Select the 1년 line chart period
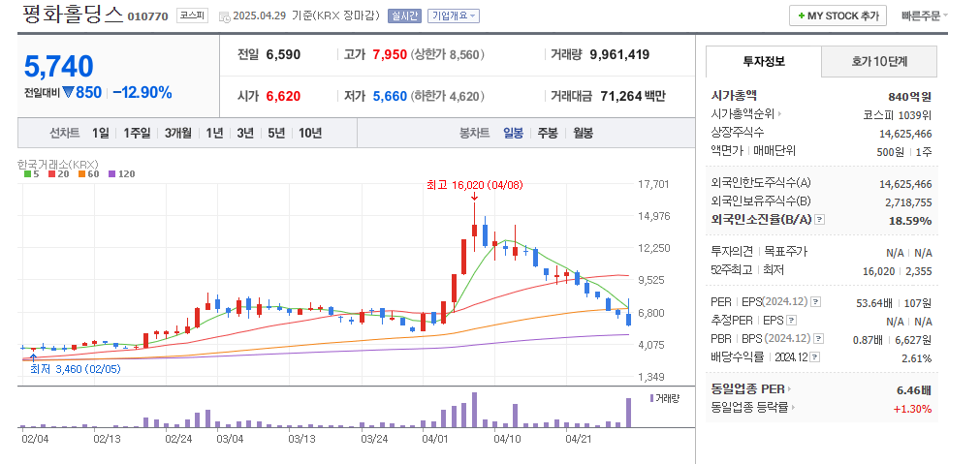Image resolution: width=980 pixels, height=464 pixels. coord(214,133)
